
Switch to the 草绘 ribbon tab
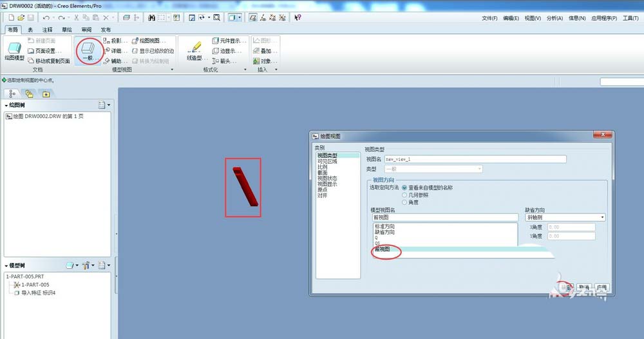[67, 30]
